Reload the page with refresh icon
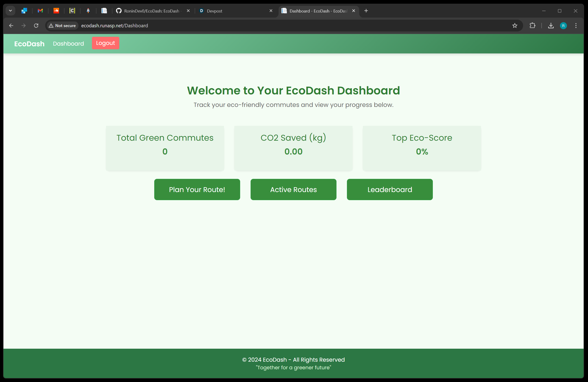The image size is (588, 382). point(36,26)
